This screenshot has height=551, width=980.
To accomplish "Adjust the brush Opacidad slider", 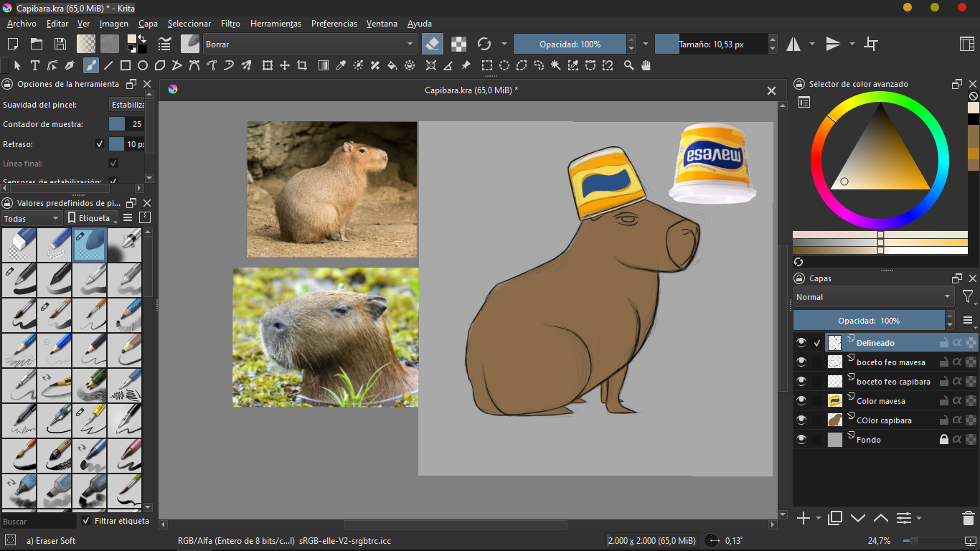I will [x=570, y=44].
